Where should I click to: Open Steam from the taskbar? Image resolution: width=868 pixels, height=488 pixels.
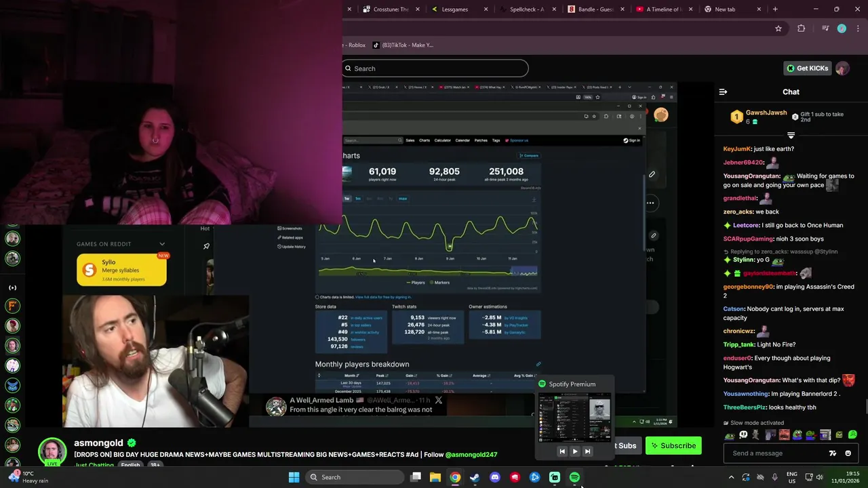pyautogui.click(x=475, y=477)
